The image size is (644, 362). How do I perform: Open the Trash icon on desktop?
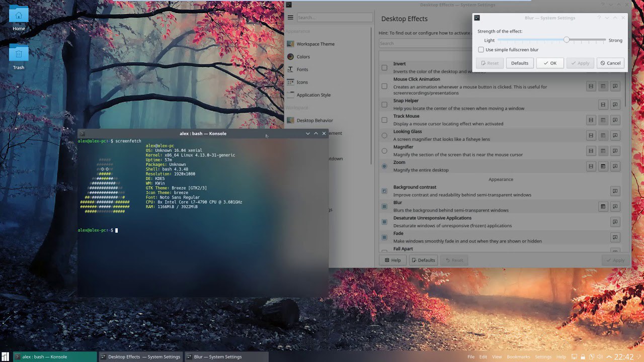(x=19, y=56)
